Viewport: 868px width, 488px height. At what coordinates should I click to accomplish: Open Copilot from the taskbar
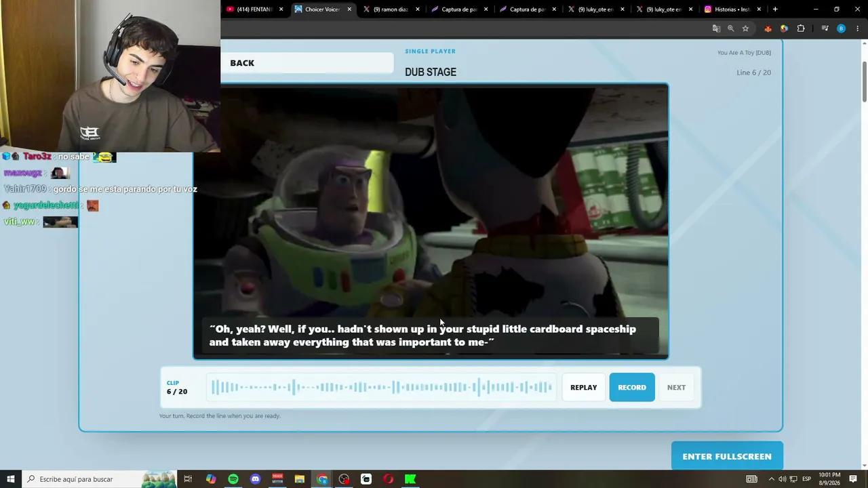click(x=211, y=479)
